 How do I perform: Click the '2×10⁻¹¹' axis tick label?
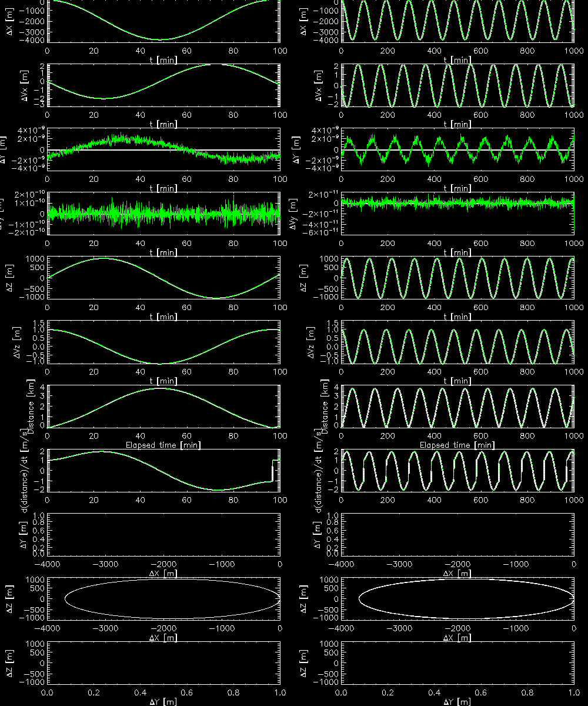pyautogui.click(x=322, y=194)
